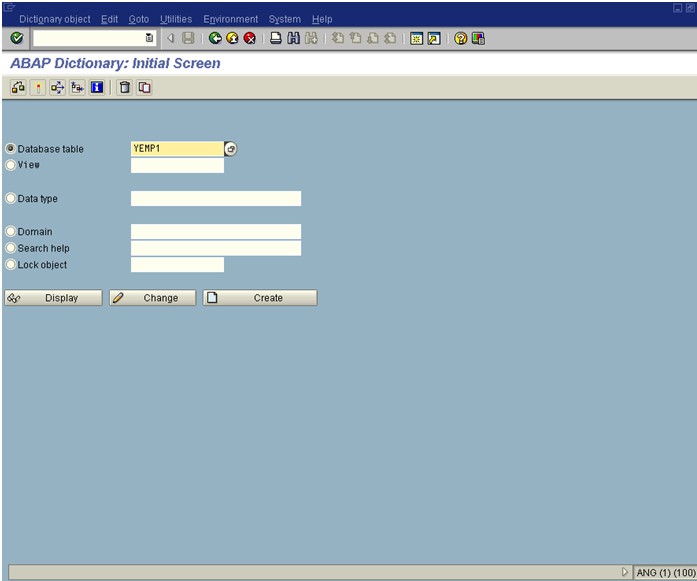Click the Delete trash can icon

click(125, 88)
